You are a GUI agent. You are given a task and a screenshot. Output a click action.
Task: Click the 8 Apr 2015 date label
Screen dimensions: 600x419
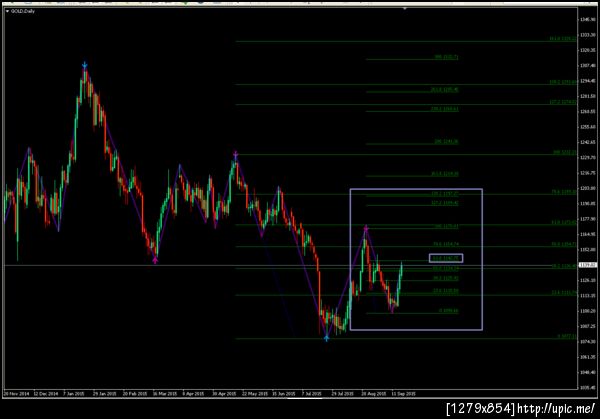click(193, 393)
